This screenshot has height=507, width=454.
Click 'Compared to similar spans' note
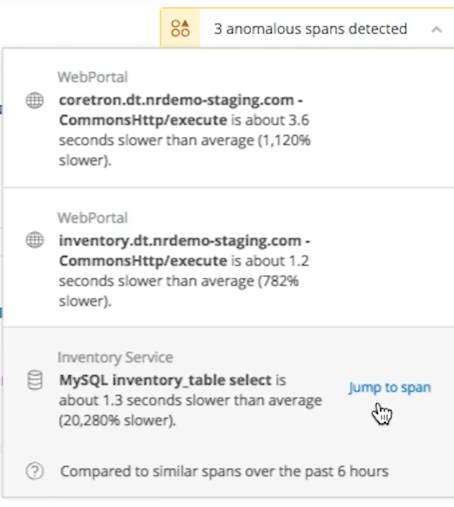point(224,471)
